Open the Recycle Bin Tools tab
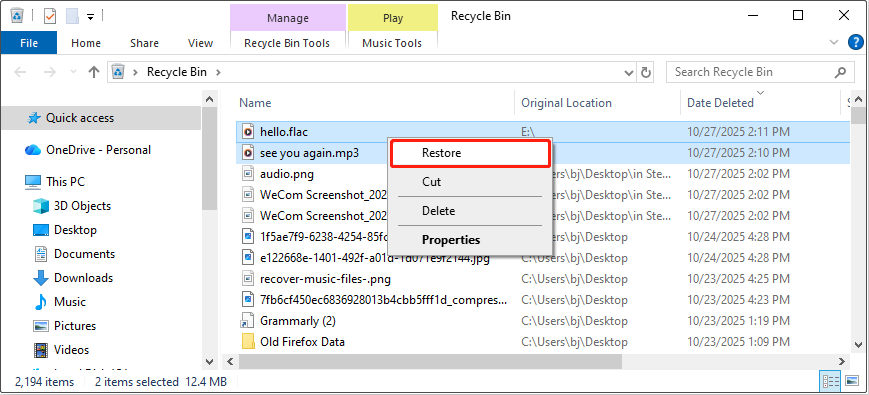The image size is (869, 395). [287, 43]
